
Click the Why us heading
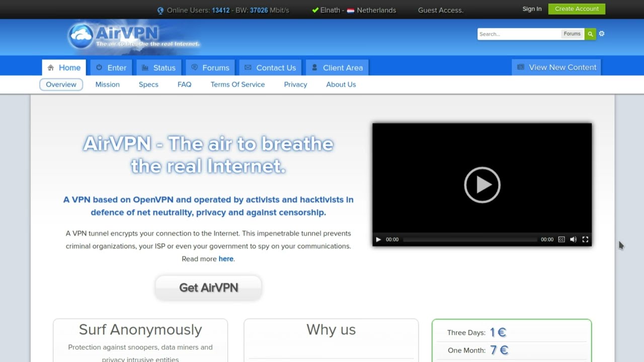[331, 330]
